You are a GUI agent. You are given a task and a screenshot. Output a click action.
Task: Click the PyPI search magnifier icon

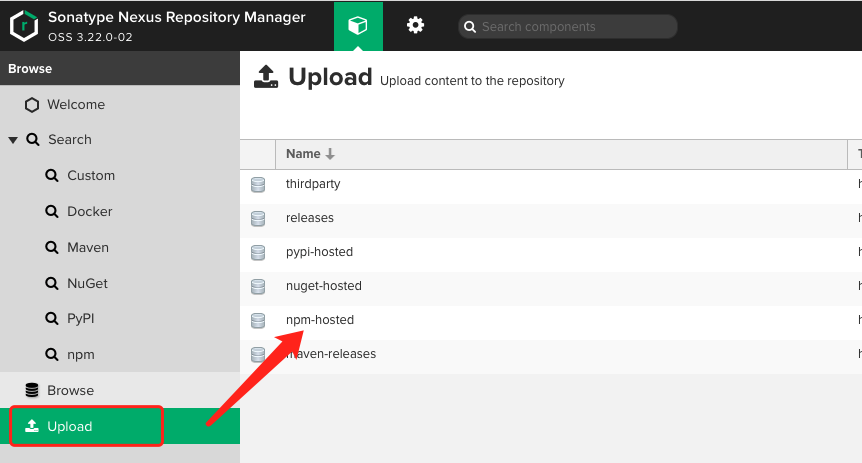pos(52,318)
